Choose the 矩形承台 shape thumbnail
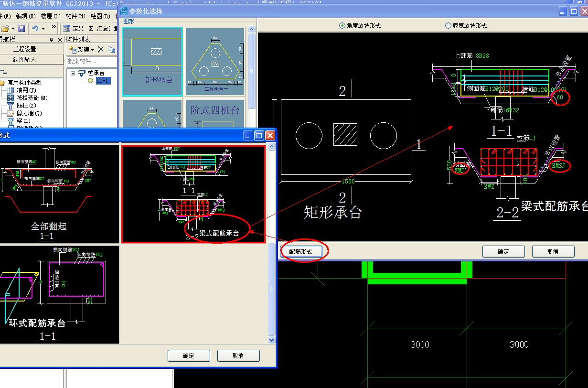Viewport: 588px width, 388px height. [152, 62]
